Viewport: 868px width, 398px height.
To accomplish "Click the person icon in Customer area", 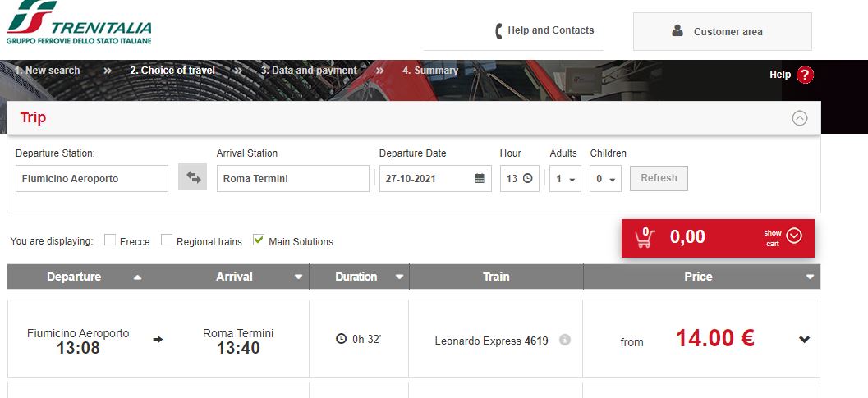I will click(x=677, y=31).
